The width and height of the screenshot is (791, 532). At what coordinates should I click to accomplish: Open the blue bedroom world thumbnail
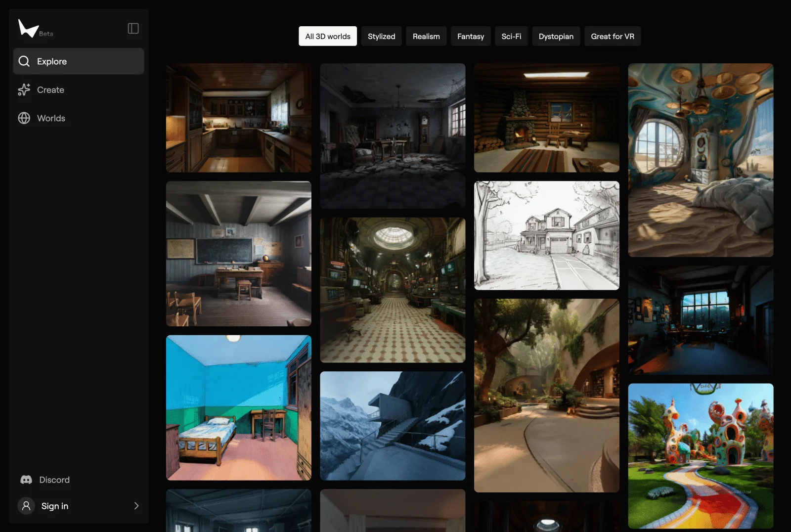pyautogui.click(x=238, y=407)
